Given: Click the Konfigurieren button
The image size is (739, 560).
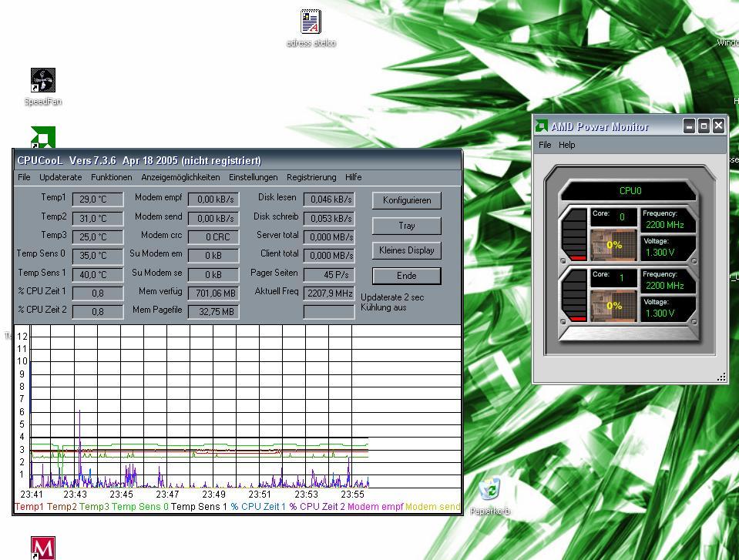Looking at the screenshot, I should (407, 200).
